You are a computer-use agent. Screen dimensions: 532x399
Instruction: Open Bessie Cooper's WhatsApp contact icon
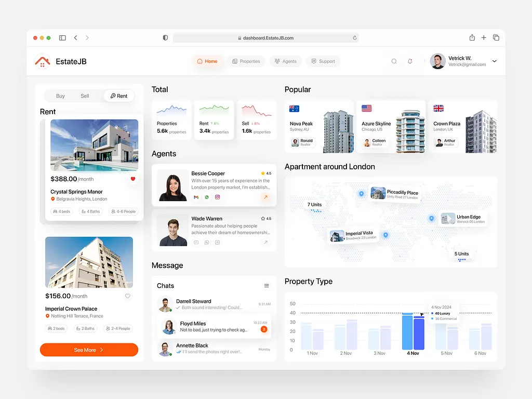click(x=207, y=197)
